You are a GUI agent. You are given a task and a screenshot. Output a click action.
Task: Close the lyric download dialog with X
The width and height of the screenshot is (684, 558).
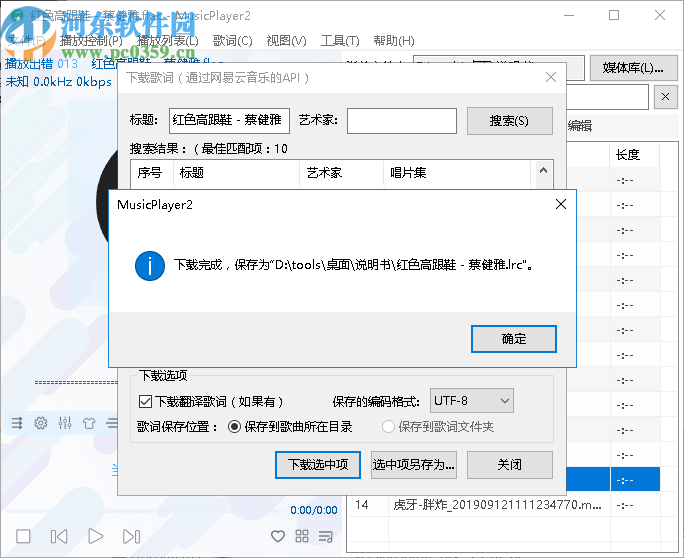click(x=551, y=77)
